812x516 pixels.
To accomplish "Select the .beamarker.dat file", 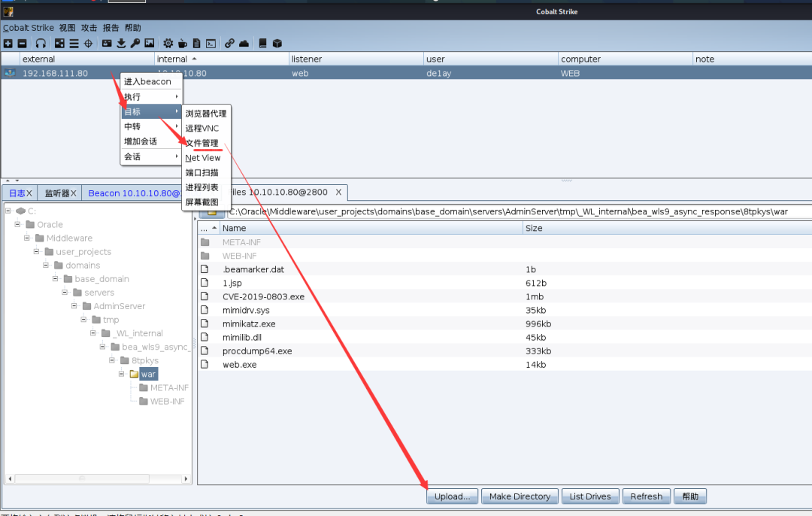I will pos(254,269).
